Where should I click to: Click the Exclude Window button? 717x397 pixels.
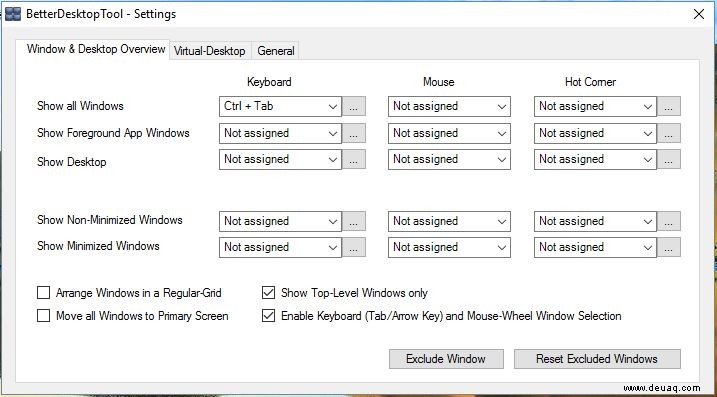click(446, 359)
